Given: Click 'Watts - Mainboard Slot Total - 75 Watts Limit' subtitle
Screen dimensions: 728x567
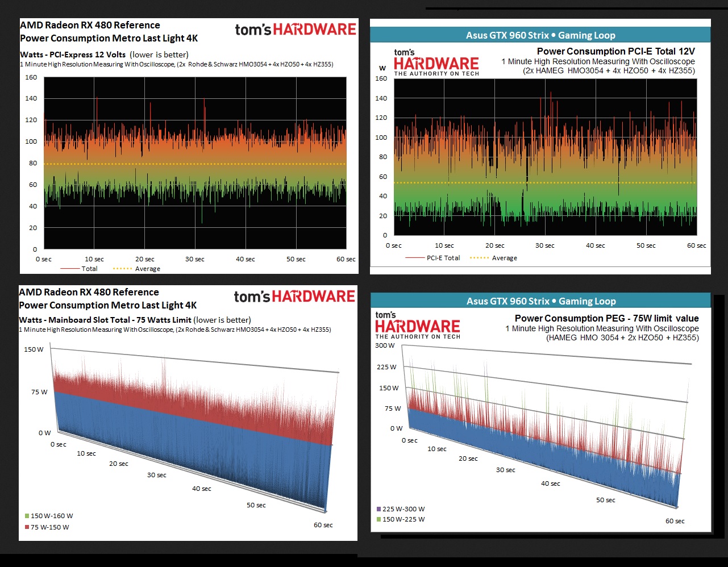Looking at the screenshot, I should click(105, 320).
